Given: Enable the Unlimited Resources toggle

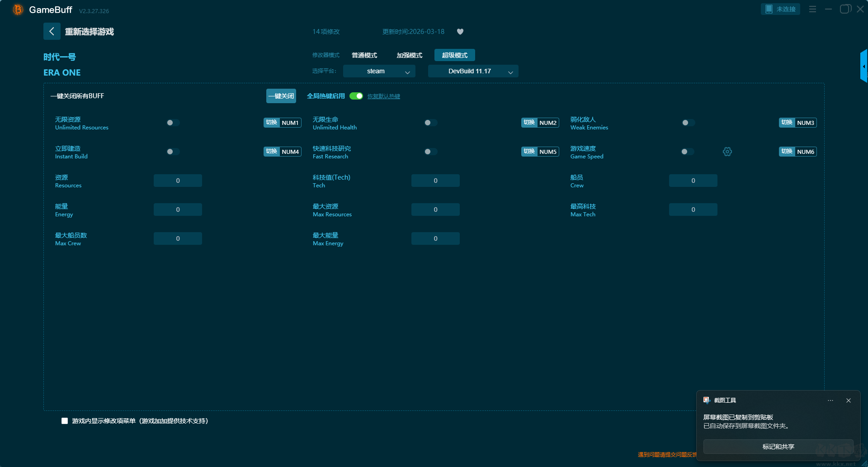Looking at the screenshot, I should (173, 123).
